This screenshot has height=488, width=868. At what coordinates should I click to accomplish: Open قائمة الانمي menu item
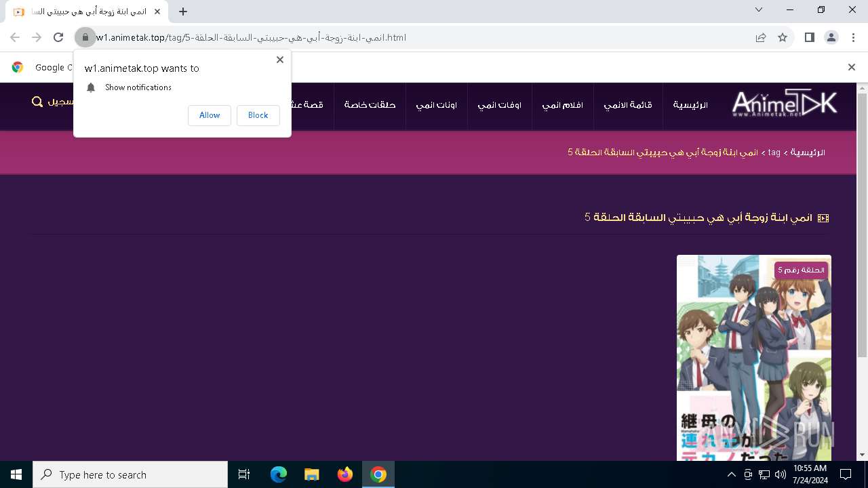pos(628,105)
